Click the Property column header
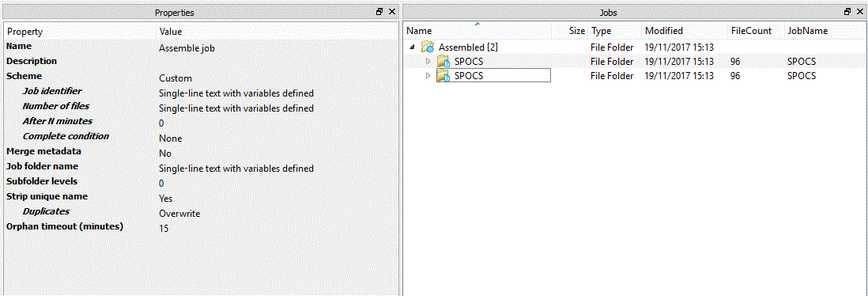The height and width of the screenshot is (296, 868). (81, 32)
